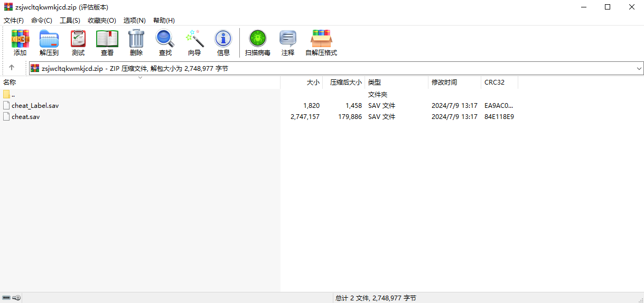Open the address bar dropdown arrow

(639, 69)
